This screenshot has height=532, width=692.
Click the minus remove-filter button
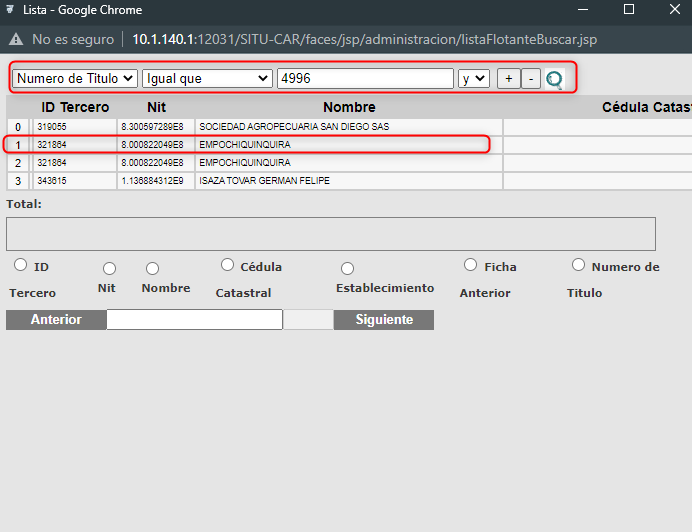pyautogui.click(x=531, y=79)
